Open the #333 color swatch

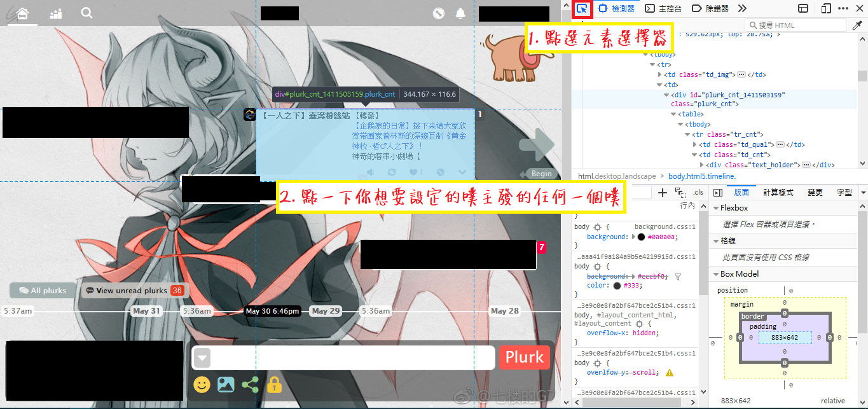(x=617, y=286)
